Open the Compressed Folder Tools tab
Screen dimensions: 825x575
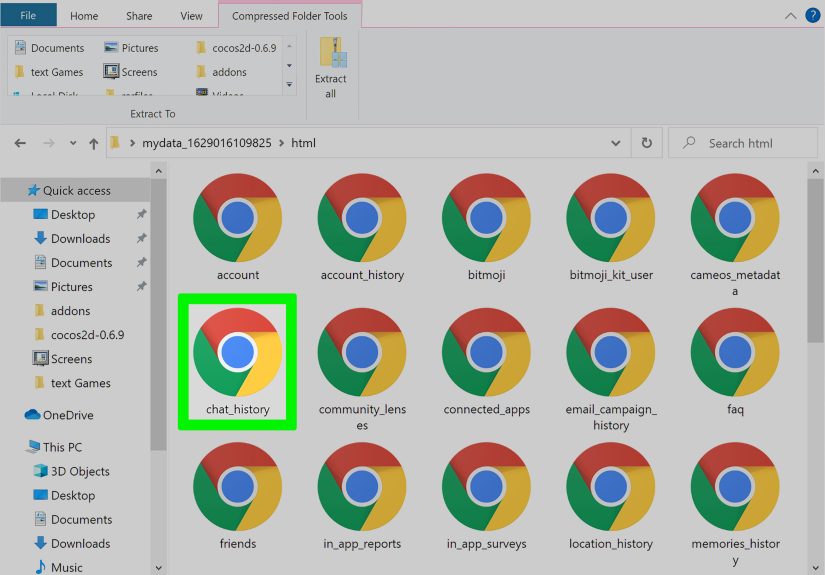click(x=290, y=16)
